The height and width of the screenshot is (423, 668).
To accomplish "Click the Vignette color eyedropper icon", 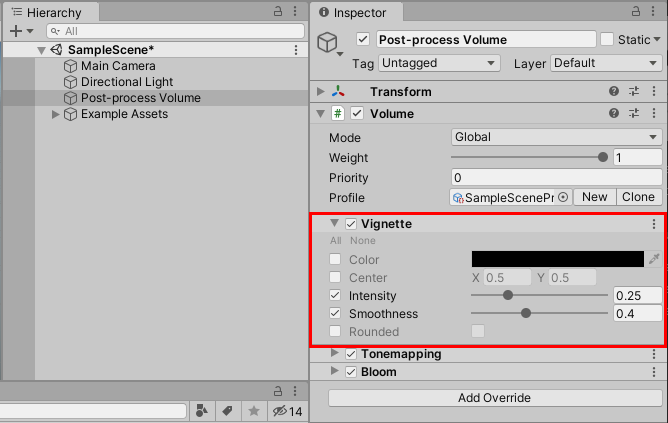I will [654, 260].
